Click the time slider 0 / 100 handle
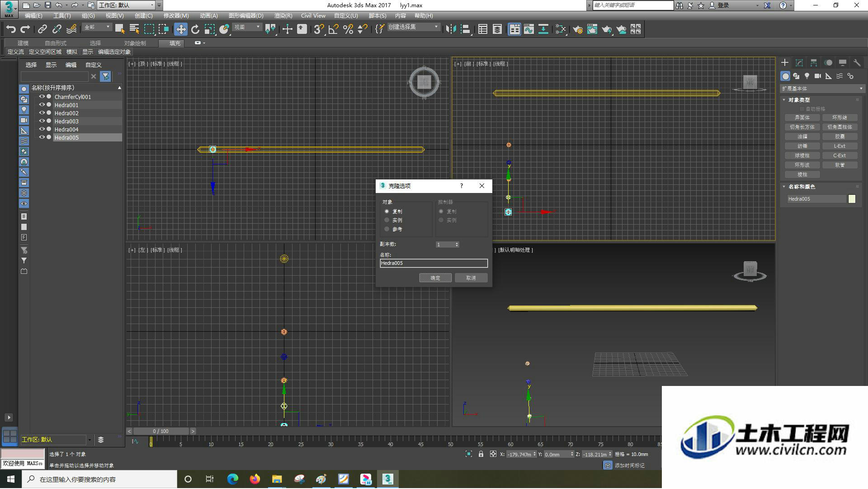This screenshot has width=868, height=489. point(161,432)
